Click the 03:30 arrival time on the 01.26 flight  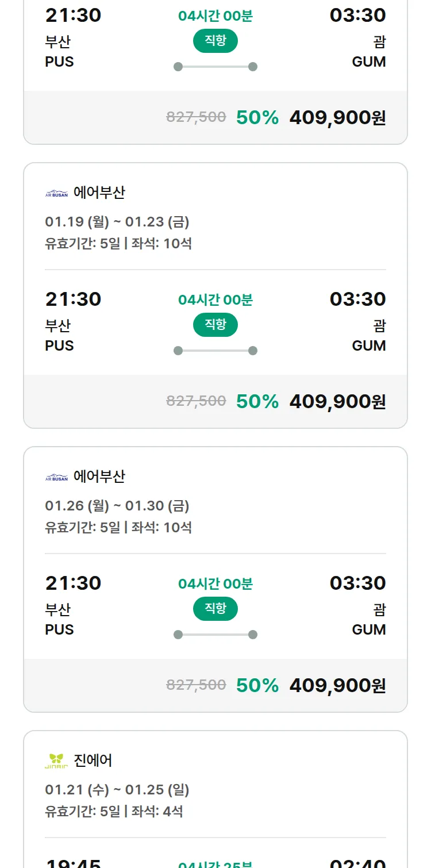357,583
